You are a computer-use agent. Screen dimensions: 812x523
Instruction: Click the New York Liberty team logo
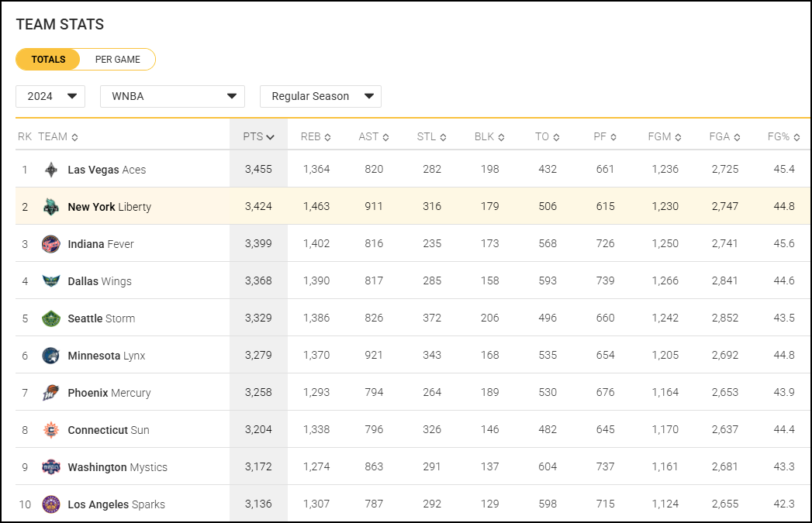click(x=50, y=207)
